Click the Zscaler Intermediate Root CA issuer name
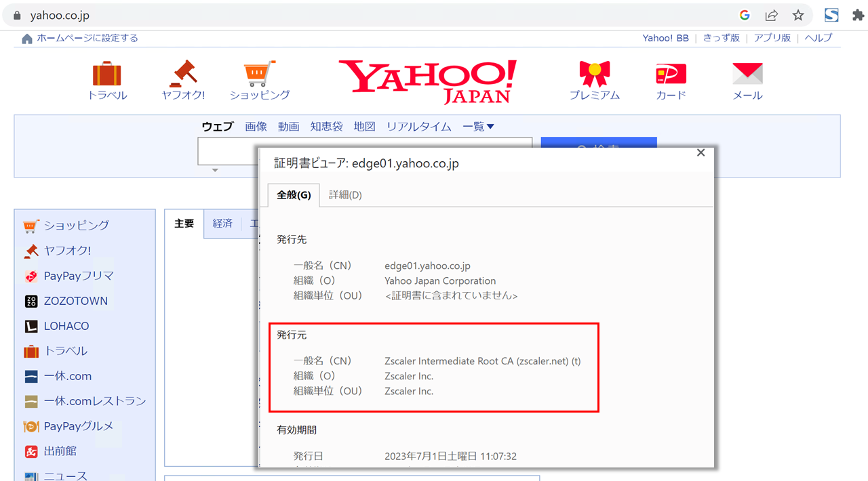This screenshot has height=481, width=868. 483,361
